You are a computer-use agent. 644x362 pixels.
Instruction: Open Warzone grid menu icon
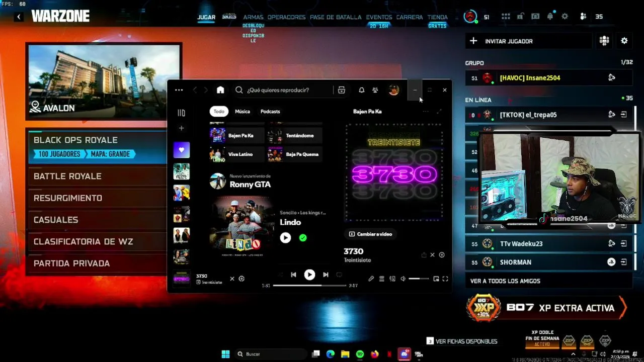(x=506, y=17)
